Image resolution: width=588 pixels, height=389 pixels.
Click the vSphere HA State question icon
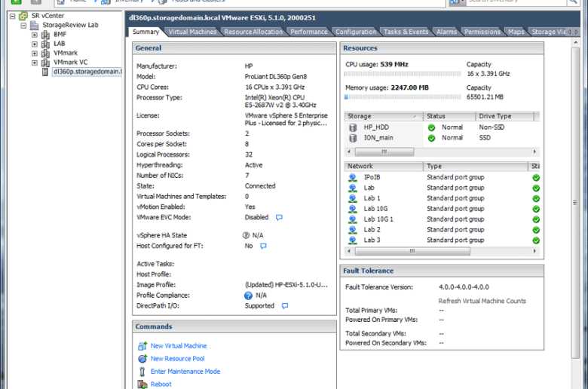246,235
